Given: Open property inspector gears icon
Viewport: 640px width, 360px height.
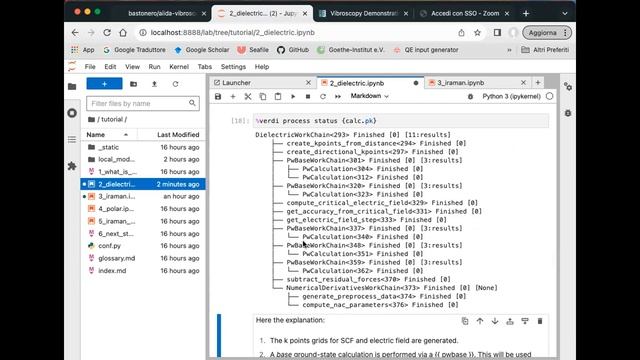Looking at the screenshot, I should [x=568, y=87].
